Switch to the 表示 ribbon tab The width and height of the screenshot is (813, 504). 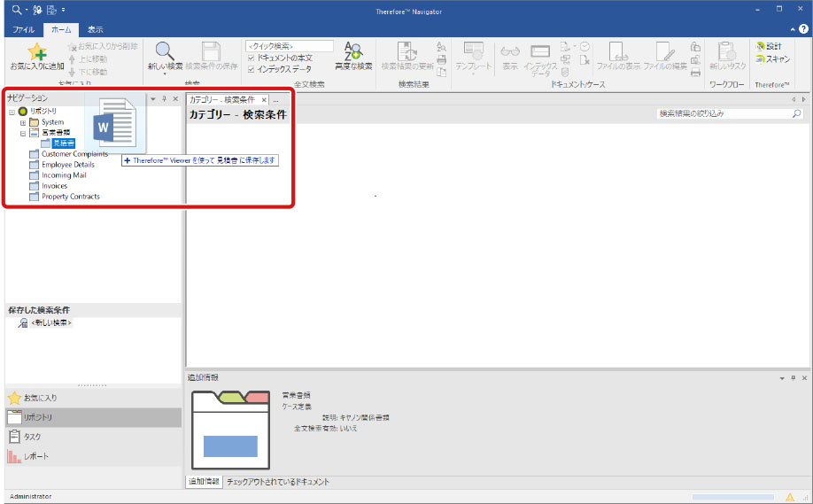click(95, 29)
